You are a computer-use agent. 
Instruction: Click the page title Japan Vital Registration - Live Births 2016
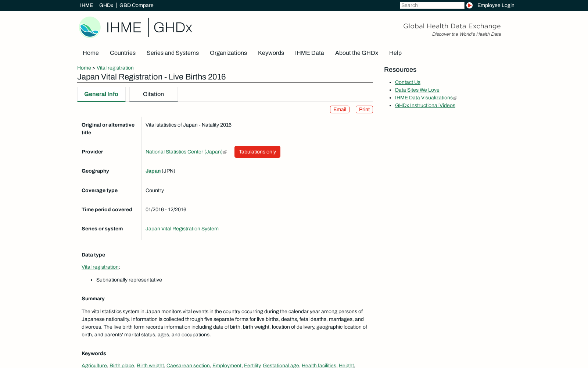[x=151, y=77]
